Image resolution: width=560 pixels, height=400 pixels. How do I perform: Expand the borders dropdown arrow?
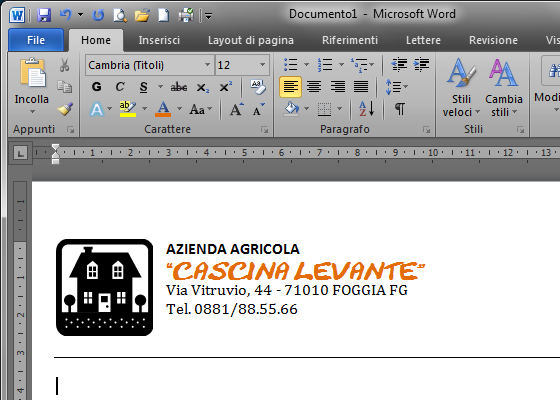point(340,109)
